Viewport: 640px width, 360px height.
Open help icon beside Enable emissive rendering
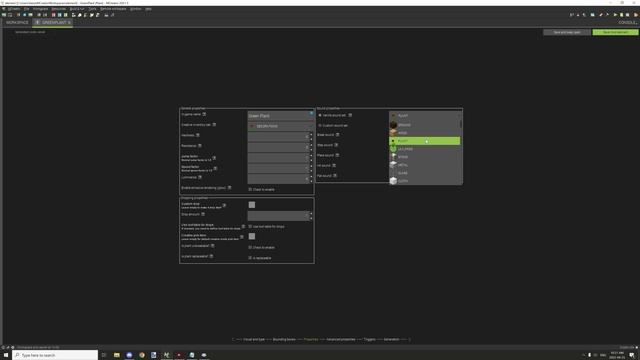coord(229,188)
